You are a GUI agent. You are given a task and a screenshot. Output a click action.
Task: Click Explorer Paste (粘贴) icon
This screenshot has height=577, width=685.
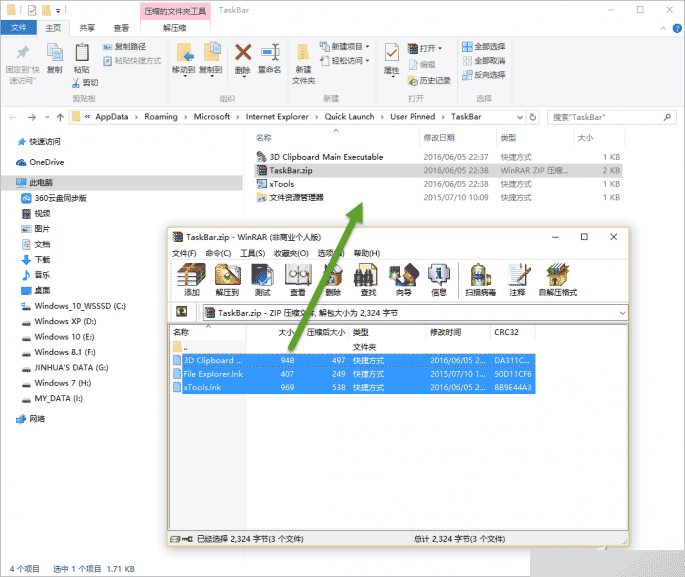coord(82,52)
